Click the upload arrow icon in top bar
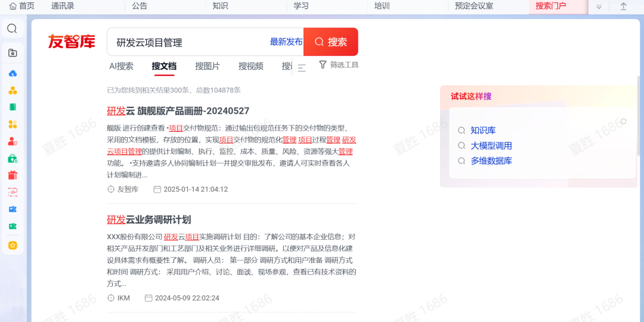 tap(624, 7)
